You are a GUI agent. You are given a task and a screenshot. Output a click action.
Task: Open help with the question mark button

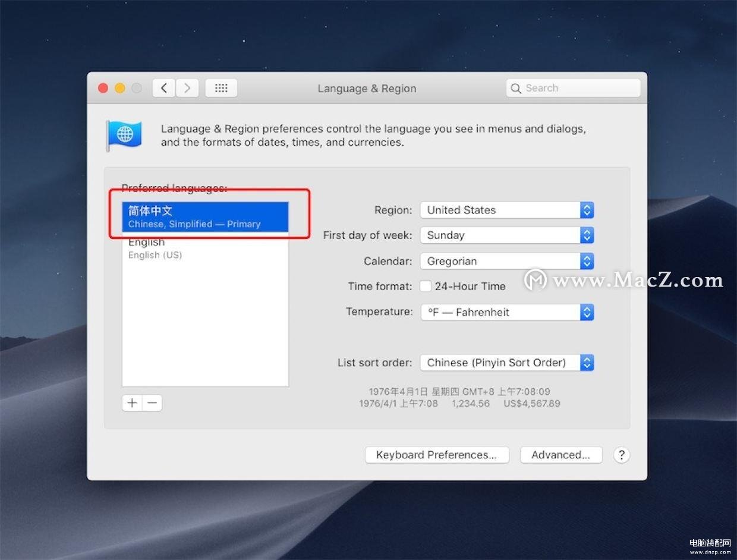621,455
